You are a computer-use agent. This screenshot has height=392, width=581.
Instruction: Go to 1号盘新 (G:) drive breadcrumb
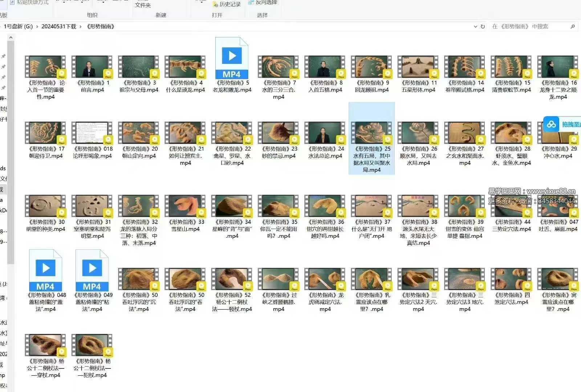tap(18, 26)
